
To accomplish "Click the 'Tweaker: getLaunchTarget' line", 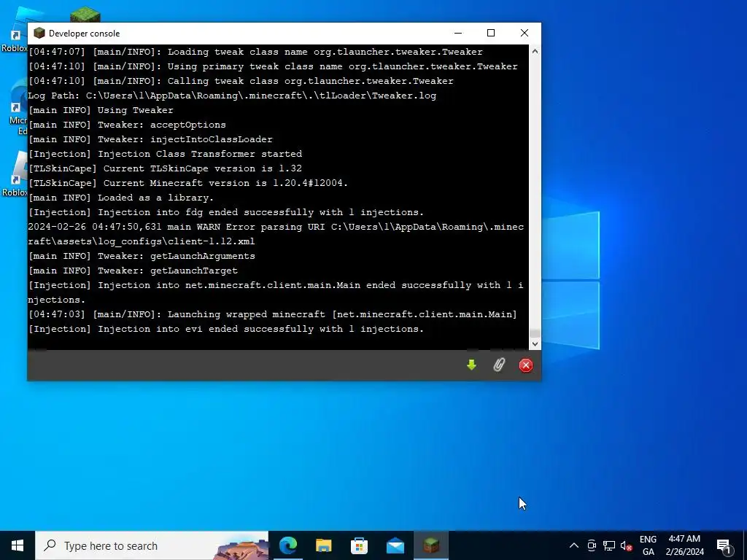I will click(133, 271).
